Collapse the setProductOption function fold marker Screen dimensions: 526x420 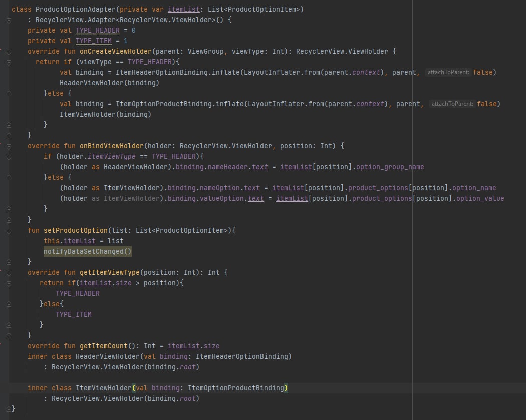(9, 231)
